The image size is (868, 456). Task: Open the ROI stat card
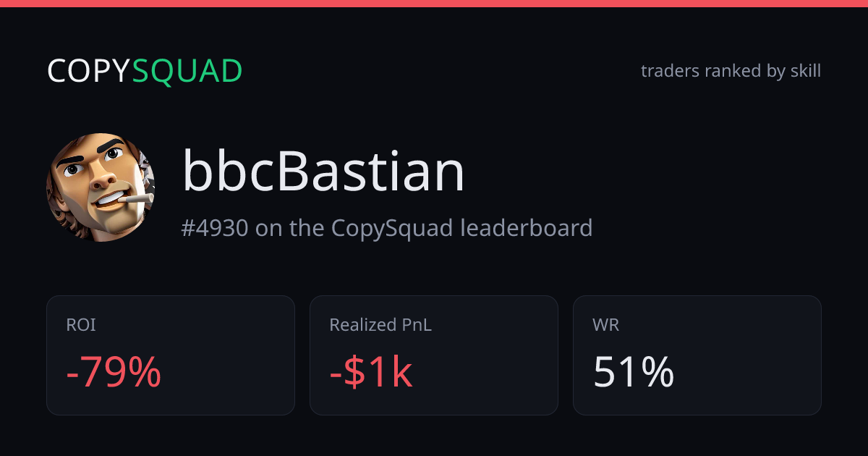pos(171,355)
